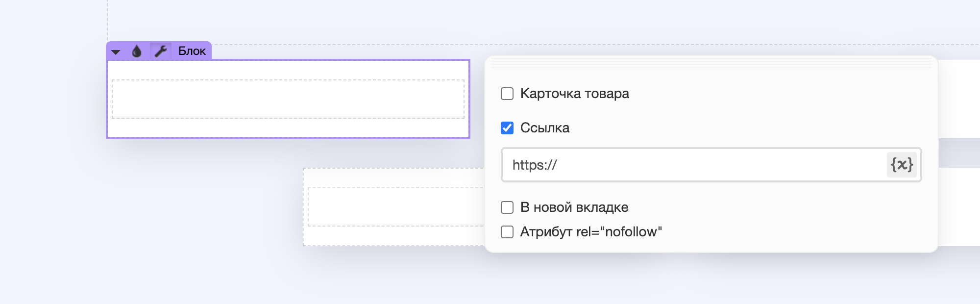Uncheck the Ссылка checkbox

507,128
